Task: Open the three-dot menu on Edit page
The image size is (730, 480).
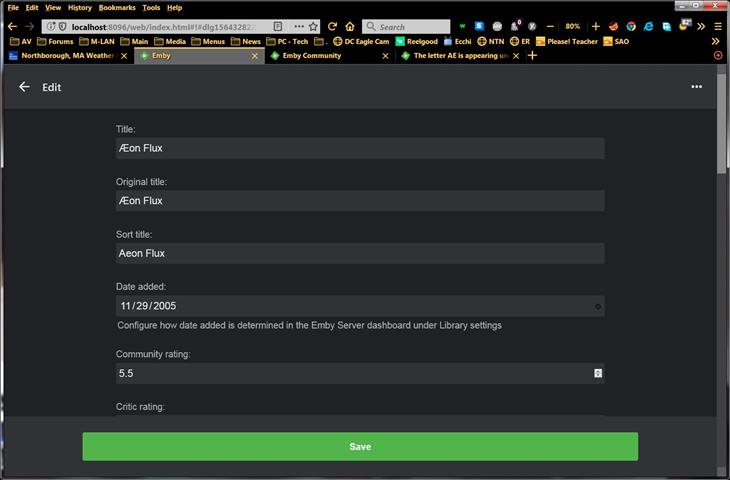Action: 696,87
